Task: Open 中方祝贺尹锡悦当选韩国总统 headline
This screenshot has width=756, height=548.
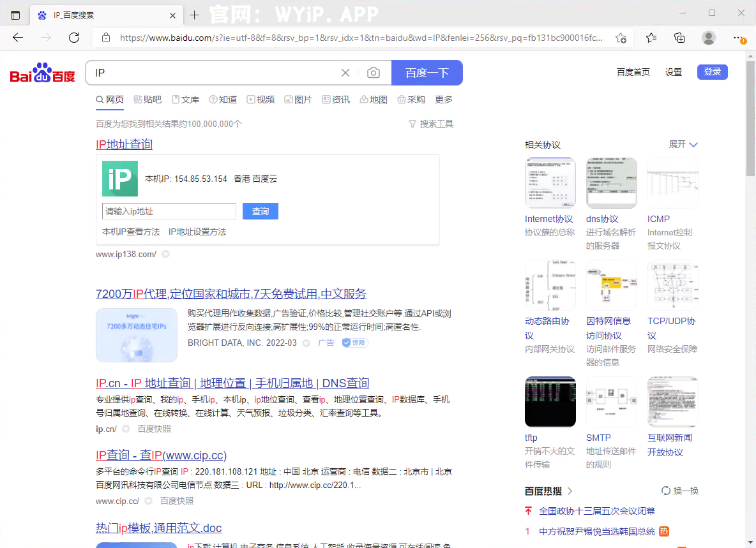Action: point(597,531)
